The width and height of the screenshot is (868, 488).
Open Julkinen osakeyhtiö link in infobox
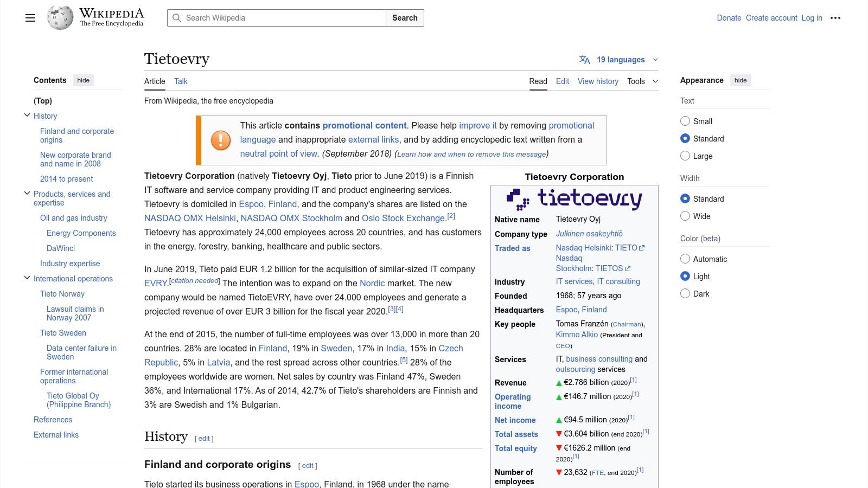point(589,234)
